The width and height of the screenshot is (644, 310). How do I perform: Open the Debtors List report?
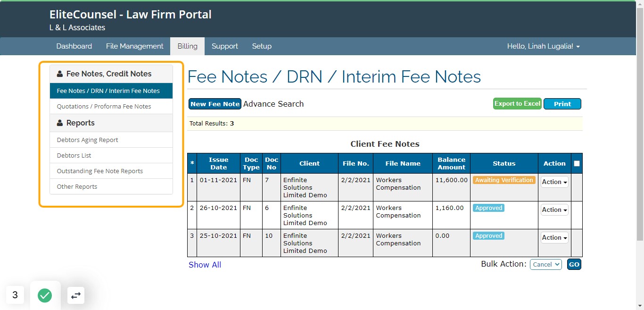(111, 156)
